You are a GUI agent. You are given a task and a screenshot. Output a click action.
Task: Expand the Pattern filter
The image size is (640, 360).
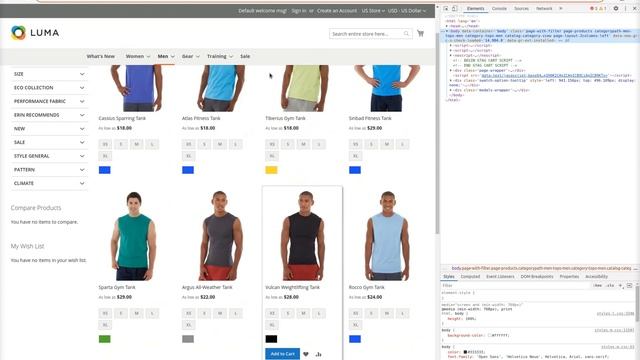point(49,170)
